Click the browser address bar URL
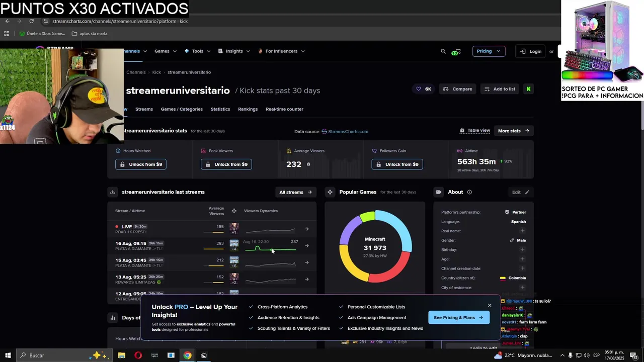 click(x=120, y=21)
